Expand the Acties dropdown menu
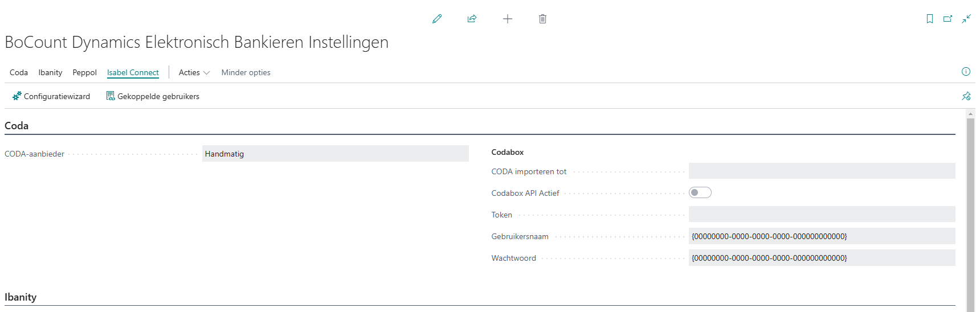 (194, 72)
